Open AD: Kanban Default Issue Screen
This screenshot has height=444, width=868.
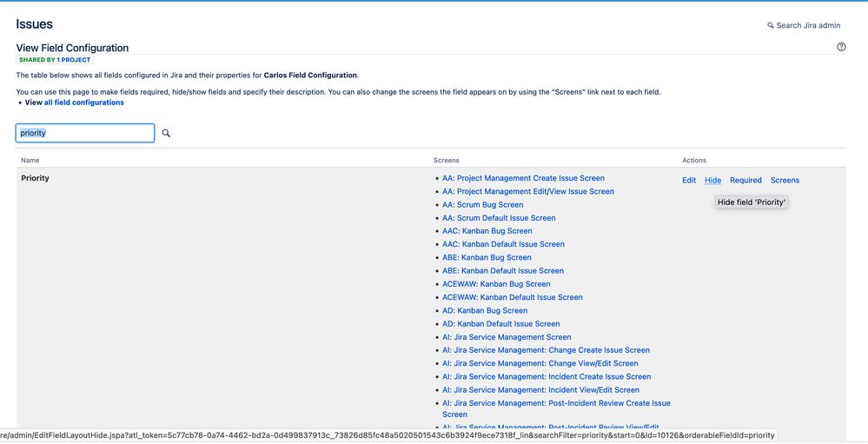[501, 324]
